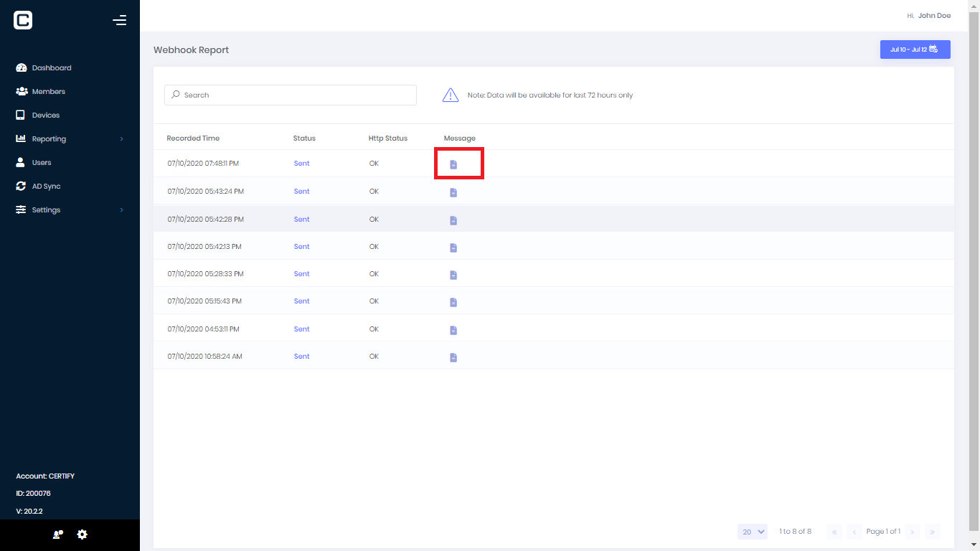Go to first page of results

pos(834,532)
